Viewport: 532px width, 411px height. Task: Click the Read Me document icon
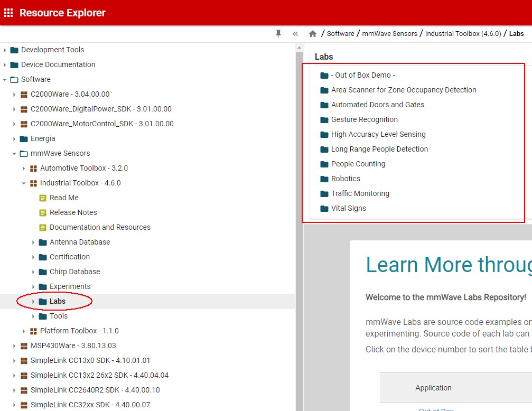[x=43, y=198]
